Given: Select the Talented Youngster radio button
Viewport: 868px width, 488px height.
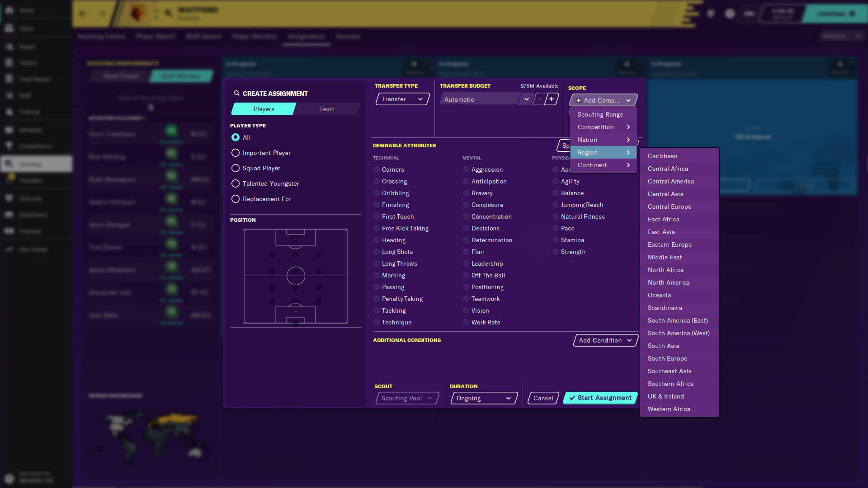Looking at the screenshot, I should [x=235, y=183].
